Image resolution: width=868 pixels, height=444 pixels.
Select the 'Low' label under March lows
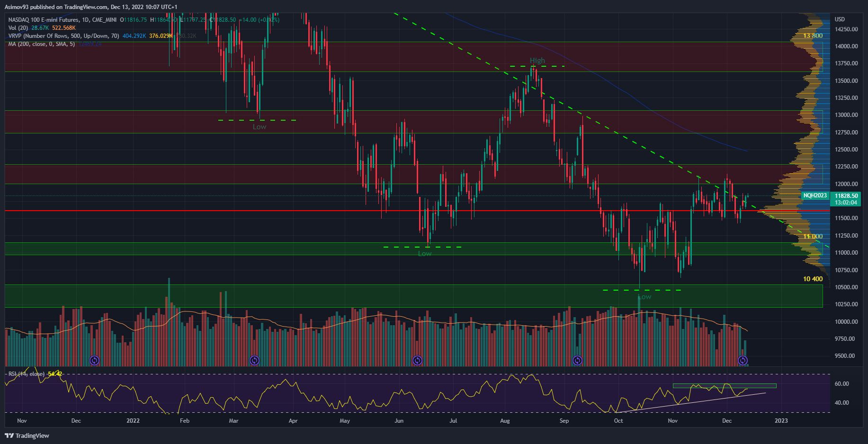pyautogui.click(x=260, y=126)
